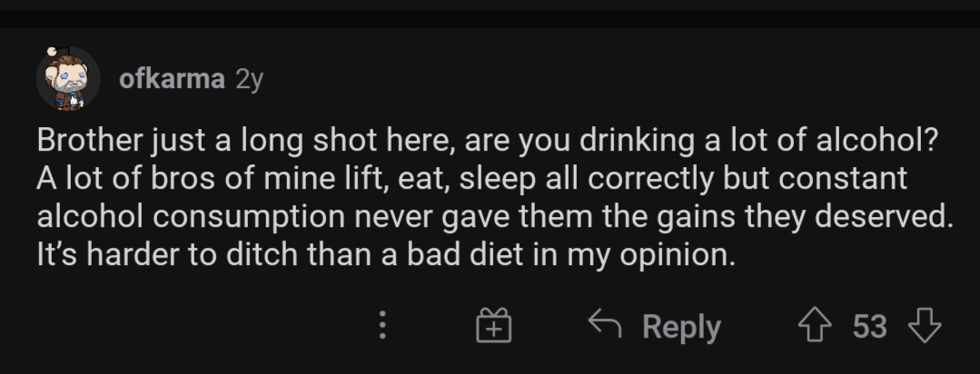Click the dark separator bar above the comment
980x374 pixels.
(490, 18)
